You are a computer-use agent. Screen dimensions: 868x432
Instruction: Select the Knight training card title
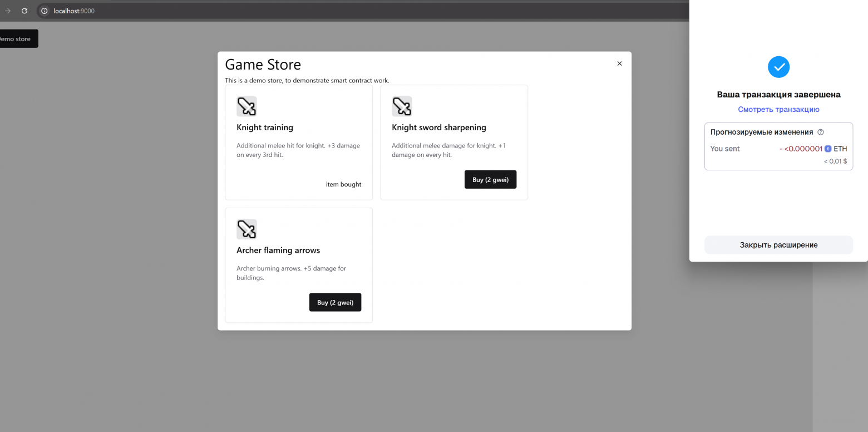pyautogui.click(x=265, y=127)
